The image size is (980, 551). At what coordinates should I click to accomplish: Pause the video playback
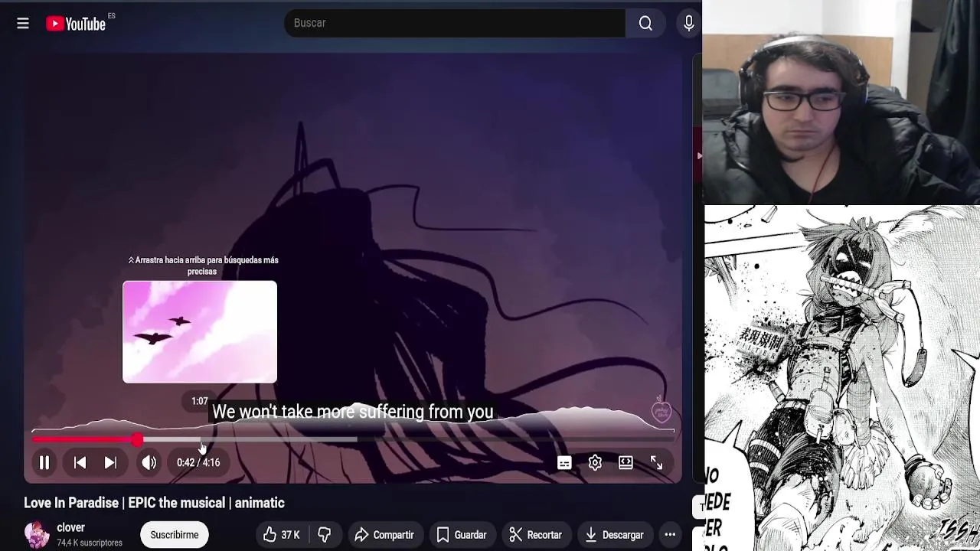point(44,462)
